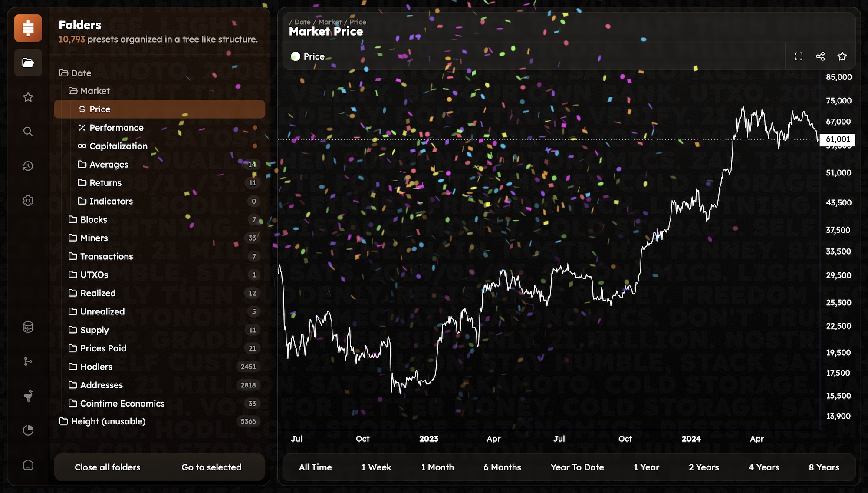Toggle fullscreen chart icon
Image resolution: width=868 pixels, height=493 pixels.
coord(799,56)
